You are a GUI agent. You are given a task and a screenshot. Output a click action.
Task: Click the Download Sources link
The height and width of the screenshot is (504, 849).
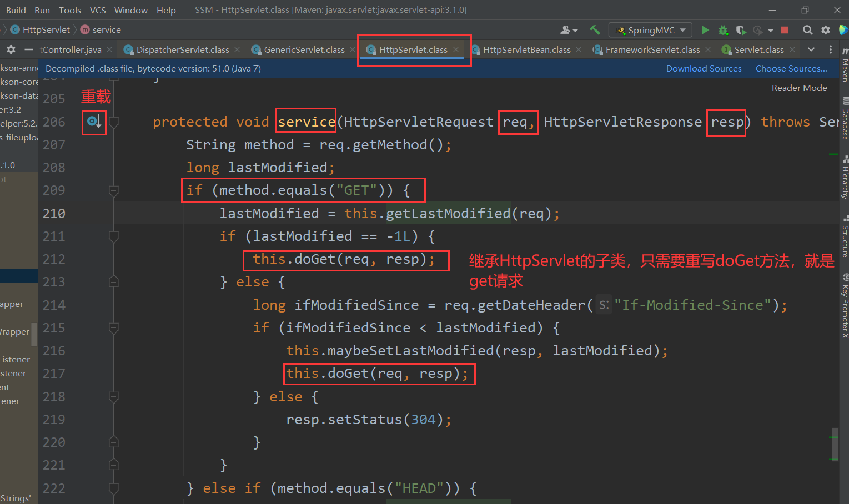pyautogui.click(x=704, y=68)
